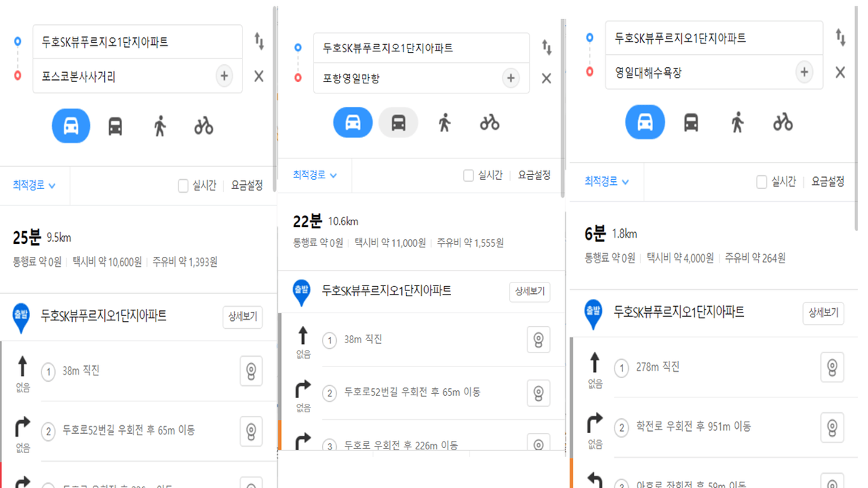Image resolution: width=868 pixels, height=488 pixels.
Task: Edit start field above 영일대해수욕장
Action: [714, 38]
